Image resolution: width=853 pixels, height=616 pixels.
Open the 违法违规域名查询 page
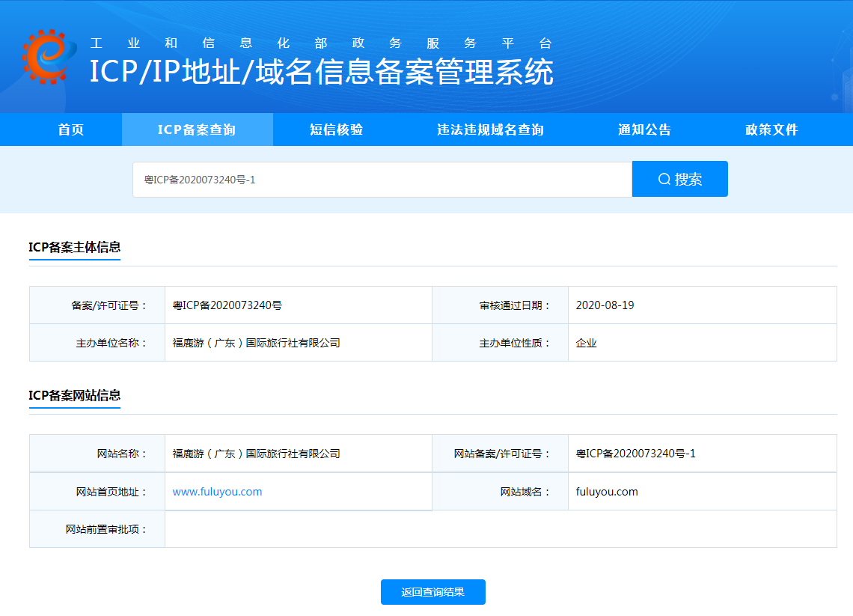tap(489, 129)
